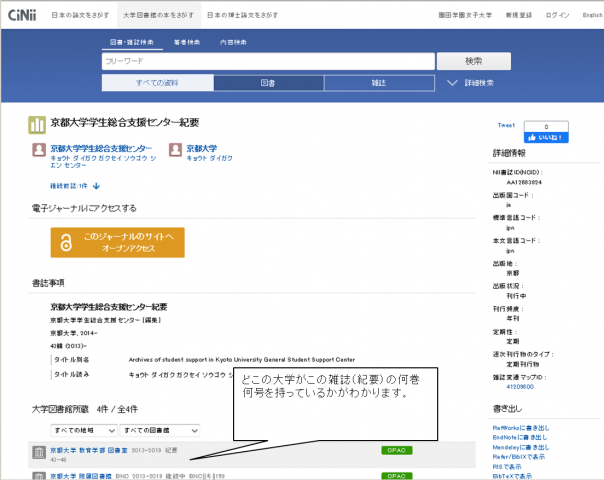This screenshot has width=604, height=480.
Task: Open the すべての地域 region dropdown
Action: (x=83, y=430)
